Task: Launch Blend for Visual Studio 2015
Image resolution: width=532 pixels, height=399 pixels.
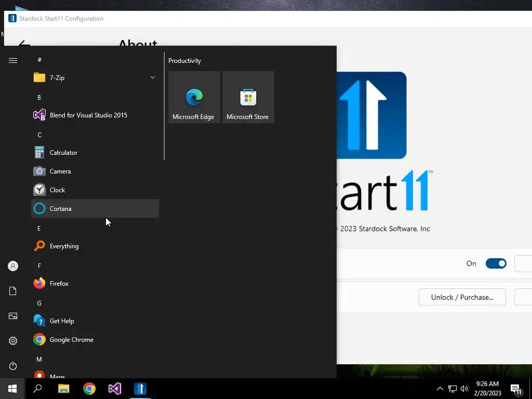Action: [x=95, y=115]
